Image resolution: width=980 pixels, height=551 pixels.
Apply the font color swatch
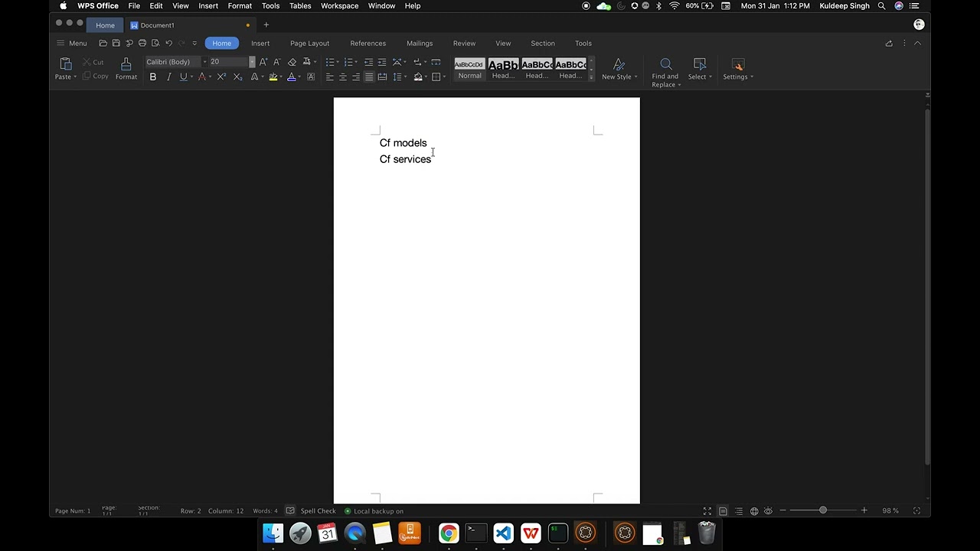point(291,77)
